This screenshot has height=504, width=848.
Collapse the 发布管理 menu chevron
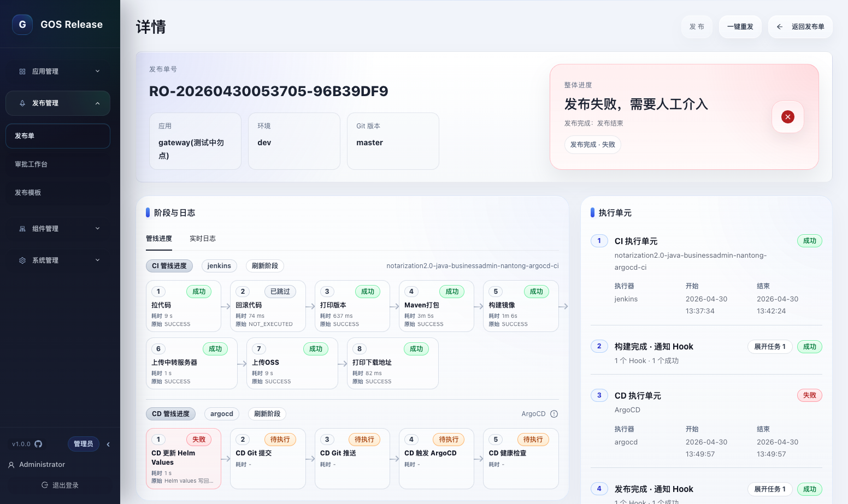98,103
